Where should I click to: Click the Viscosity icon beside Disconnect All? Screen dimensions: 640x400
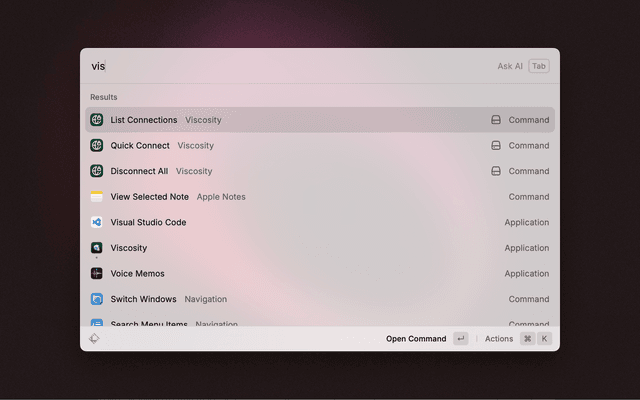(97, 171)
